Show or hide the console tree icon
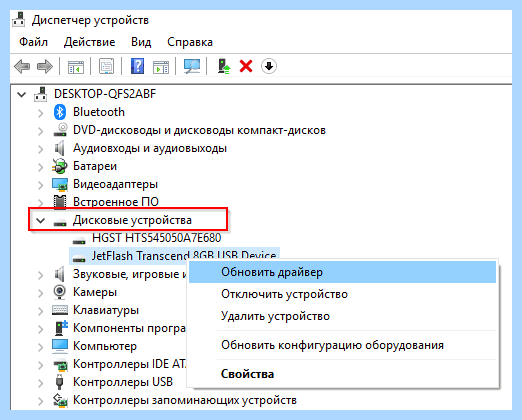The image size is (522, 420). pyautogui.click(x=76, y=66)
